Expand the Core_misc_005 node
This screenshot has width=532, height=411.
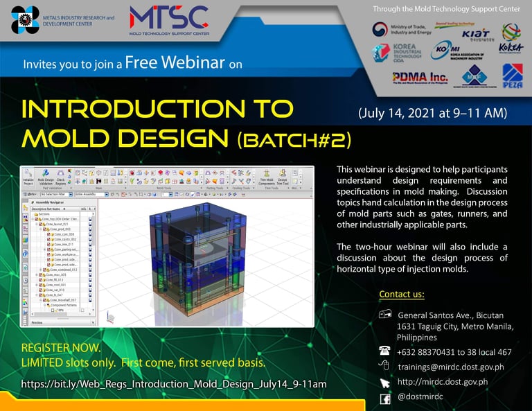pos(37,275)
